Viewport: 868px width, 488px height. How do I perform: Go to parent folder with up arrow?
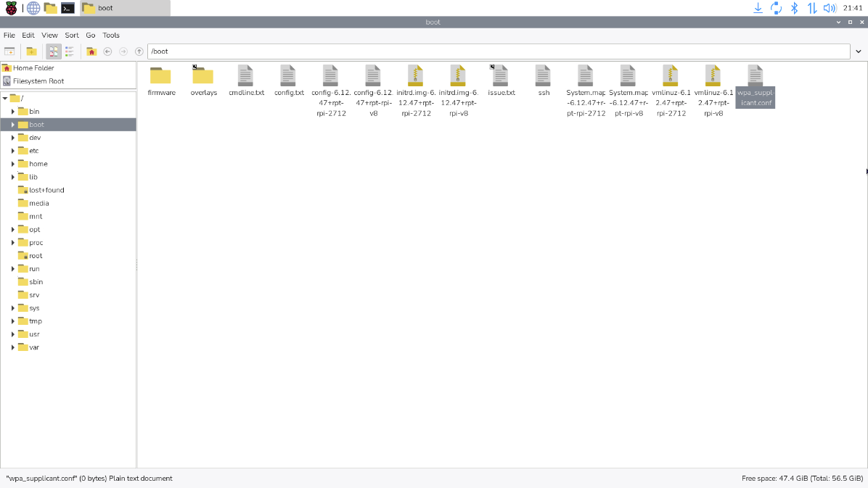(139, 51)
